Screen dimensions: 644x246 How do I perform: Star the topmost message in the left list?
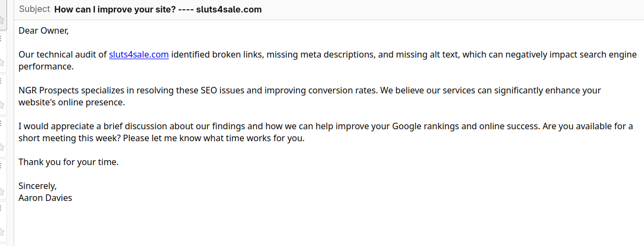pyautogui.click(x=2, y=20)
